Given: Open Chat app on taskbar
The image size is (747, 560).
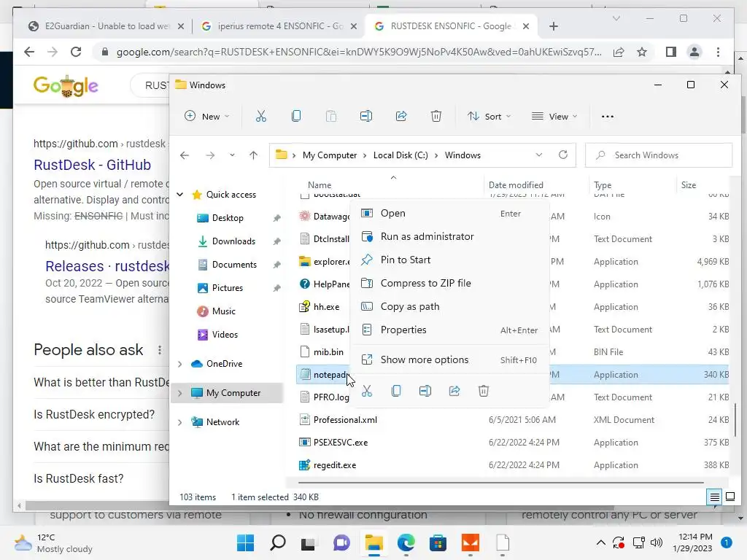Looking at the screenshot, I should click(x=341, y=542).
